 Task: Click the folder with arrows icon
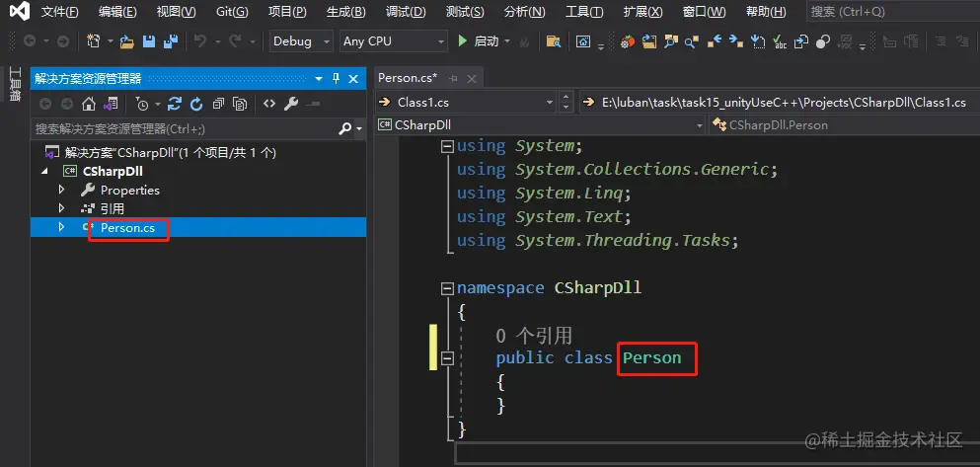(x=649, y=41)
